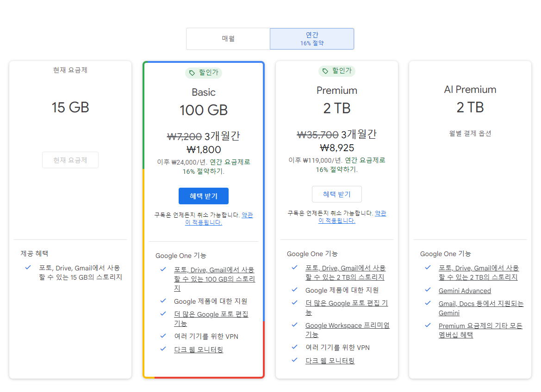Open Premium's 다크 웹 모니터링 link
The width and height of the screenshot is (541, 392).
pyautogui.click(x=330, y=360)
